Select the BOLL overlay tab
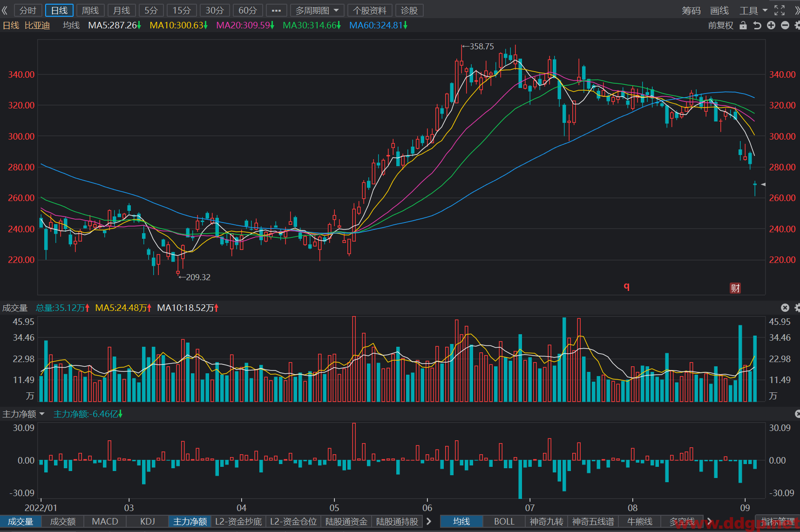This screenshot has width=800, height=532. click(x=504, y=521)
